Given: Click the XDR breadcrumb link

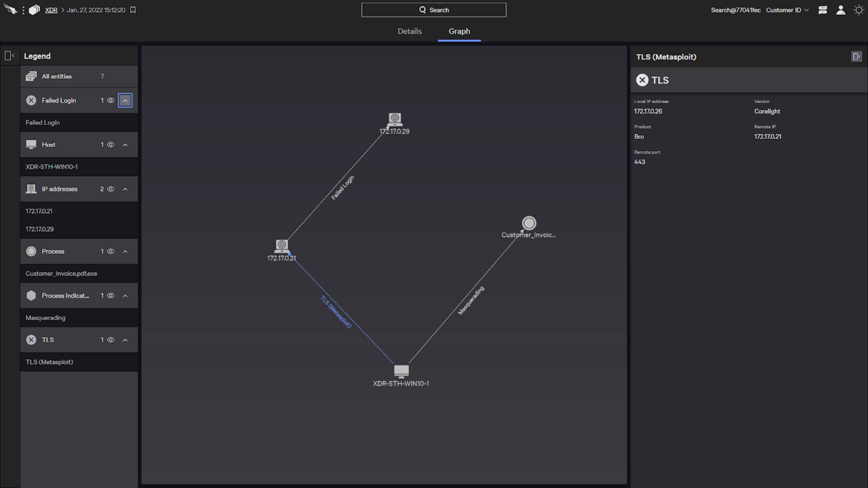Looking at the screenshot, I should coord(51,10).
